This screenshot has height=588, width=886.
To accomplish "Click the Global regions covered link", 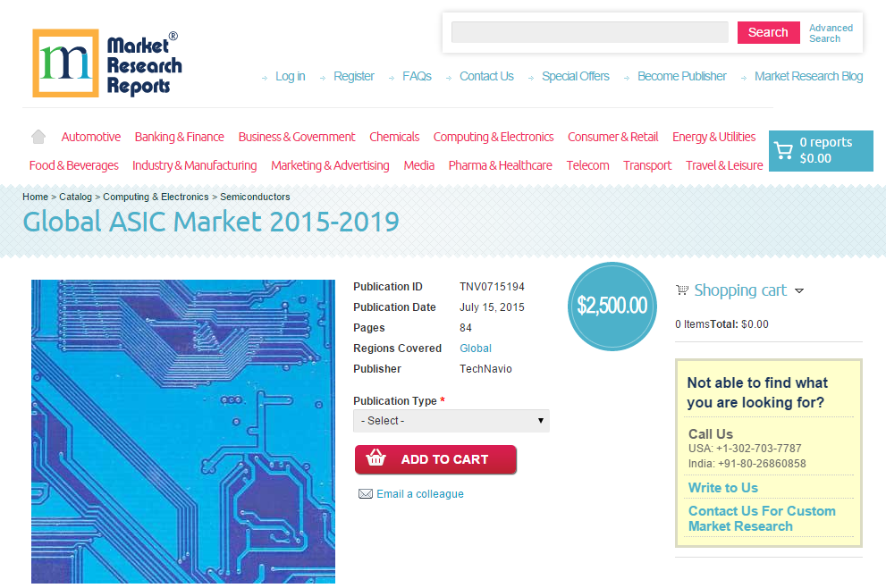I will 475,348.
